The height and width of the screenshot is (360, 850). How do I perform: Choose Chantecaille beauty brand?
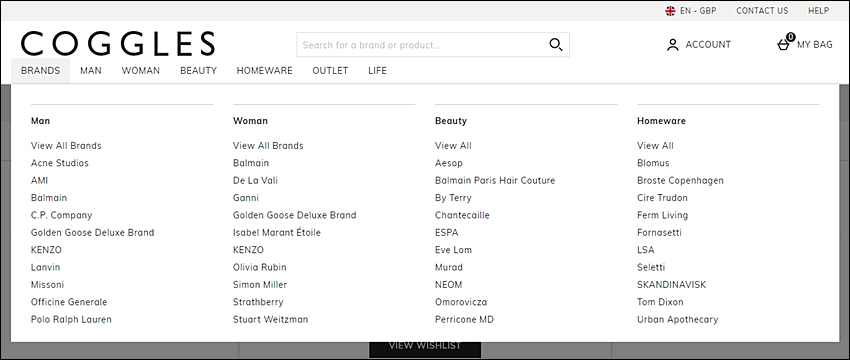point(462,215)
